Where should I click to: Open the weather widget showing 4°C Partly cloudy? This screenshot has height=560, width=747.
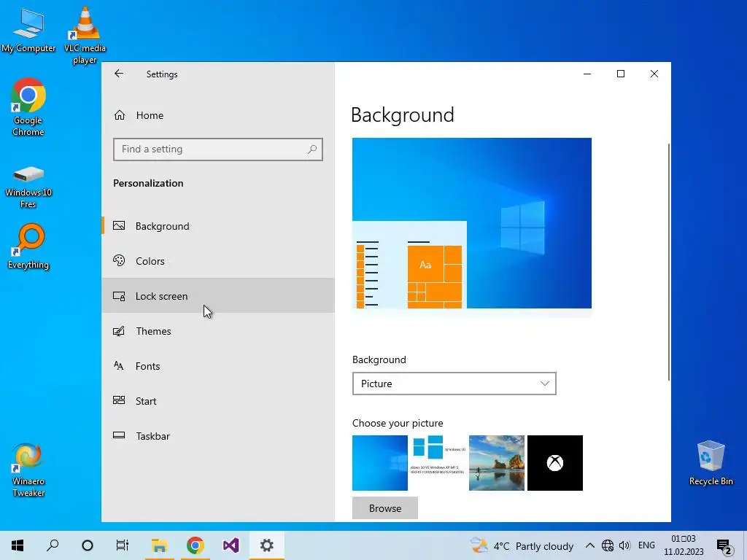[522, 545]
